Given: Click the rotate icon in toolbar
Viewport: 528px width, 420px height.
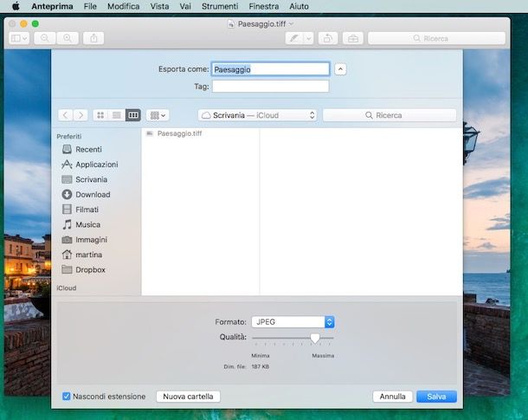Looking at the screenshot, I should click(x=328, y=38).
